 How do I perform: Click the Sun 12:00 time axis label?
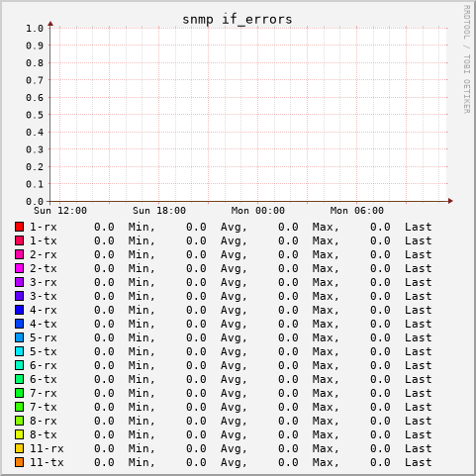(x=60, y=211)
